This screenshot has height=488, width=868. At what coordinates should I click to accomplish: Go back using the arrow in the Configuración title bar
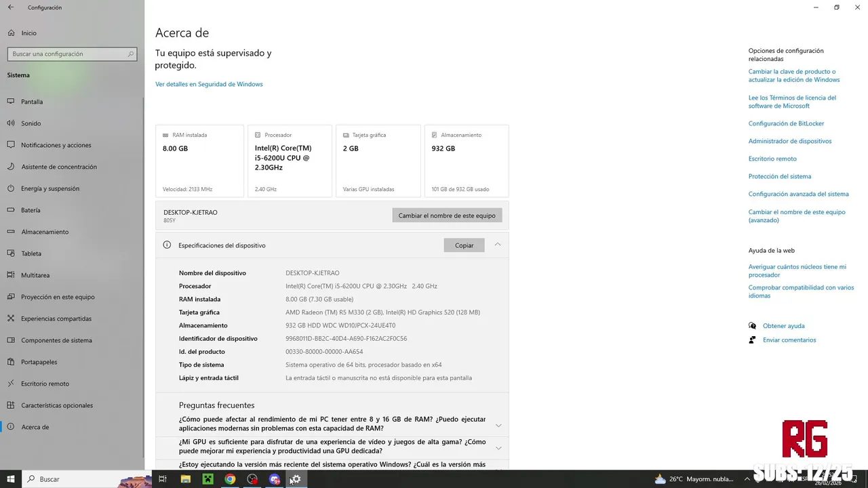click(10, 7)
